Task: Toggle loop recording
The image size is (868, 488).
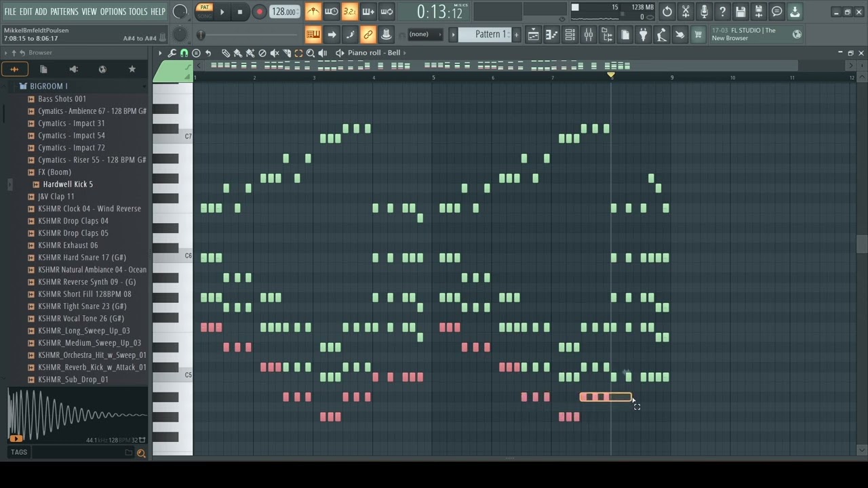Action: click(x=386, y=12)
